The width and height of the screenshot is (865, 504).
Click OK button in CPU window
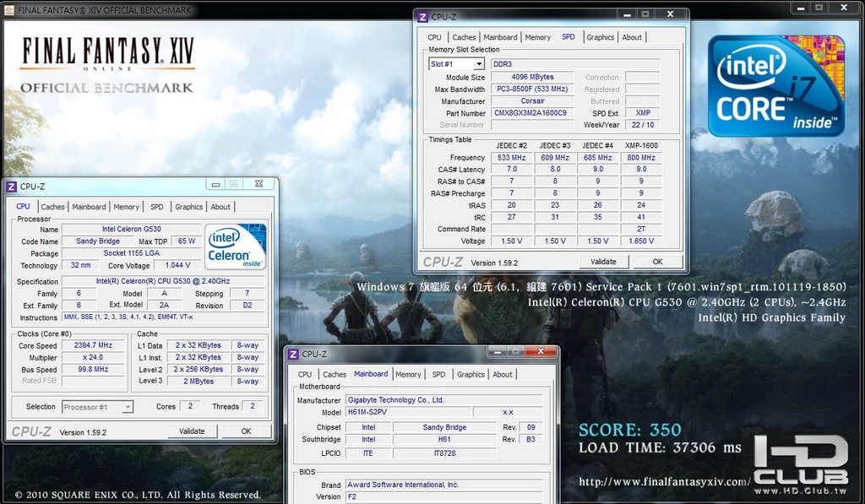tap(246, 431)
